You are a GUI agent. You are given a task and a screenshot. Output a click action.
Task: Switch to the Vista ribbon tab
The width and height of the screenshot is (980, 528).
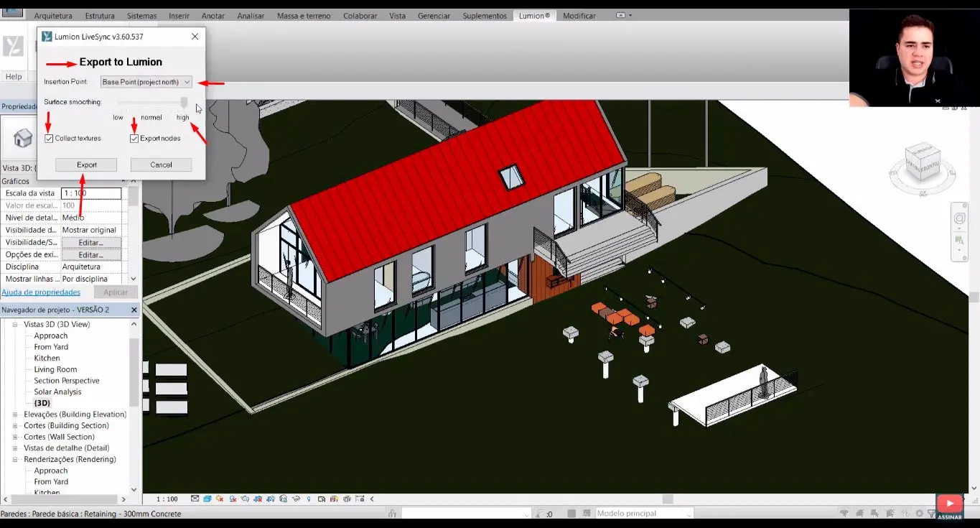tap(397, 16)
